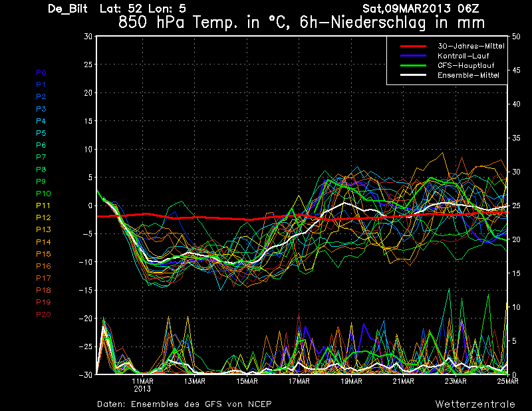Click the P15 ensemble label
532x411 pixels.
(x=43, y=254)
